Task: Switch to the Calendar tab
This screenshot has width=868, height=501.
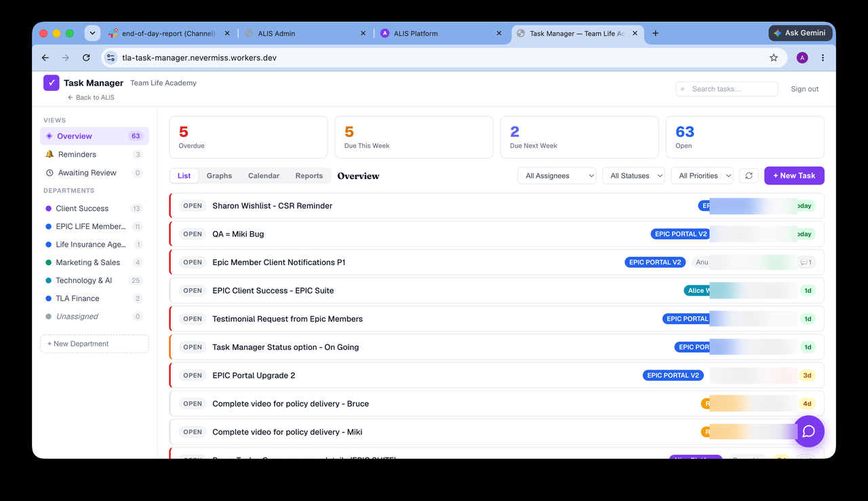Action: pyautogui.click(x=264, y=176)
